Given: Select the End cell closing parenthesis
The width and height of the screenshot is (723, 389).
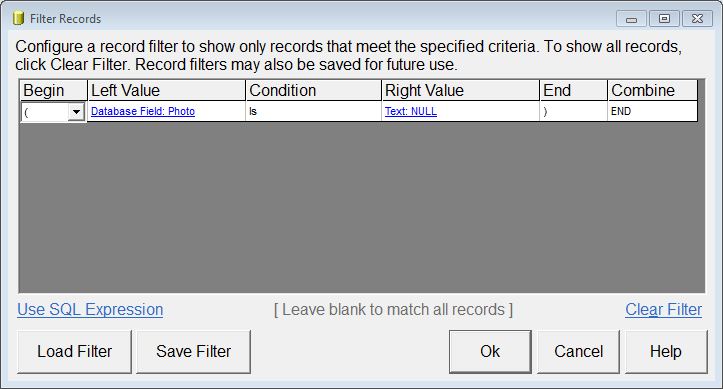Looking at the screenshot, I should [574, 112].
